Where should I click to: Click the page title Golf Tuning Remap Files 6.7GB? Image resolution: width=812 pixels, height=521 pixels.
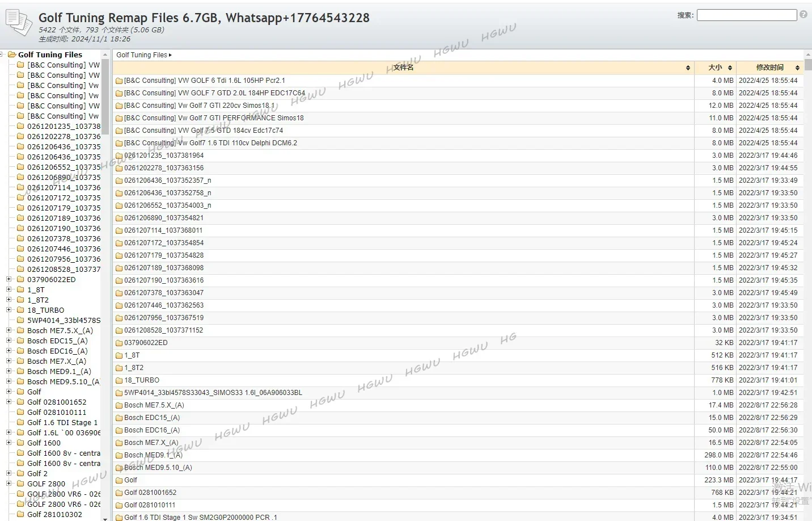tap(204, 18)
